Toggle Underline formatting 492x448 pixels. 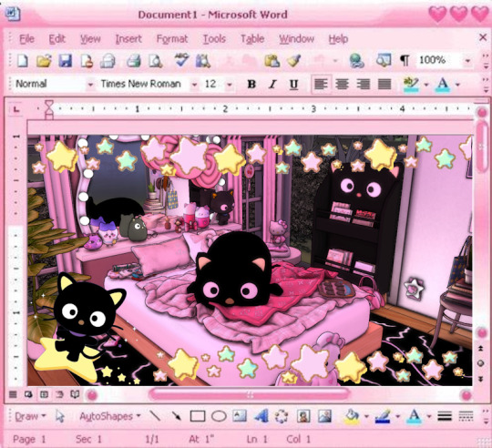click(x=293, y=85)
